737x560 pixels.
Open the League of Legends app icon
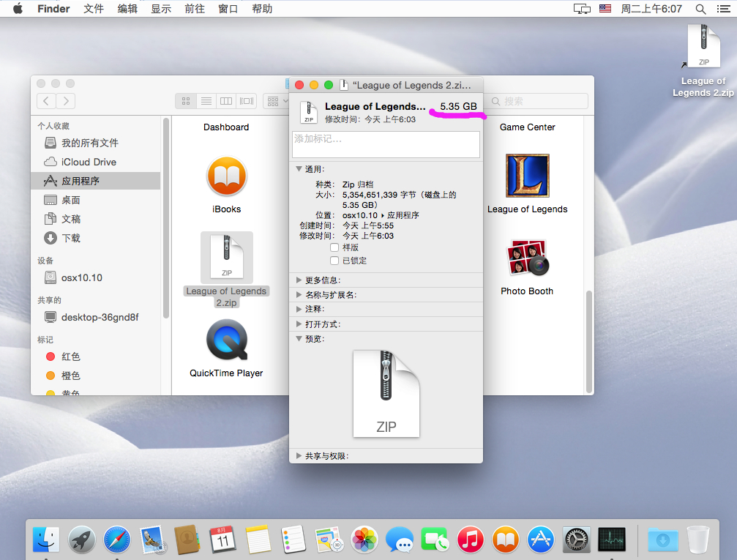(x=528, y=176)
